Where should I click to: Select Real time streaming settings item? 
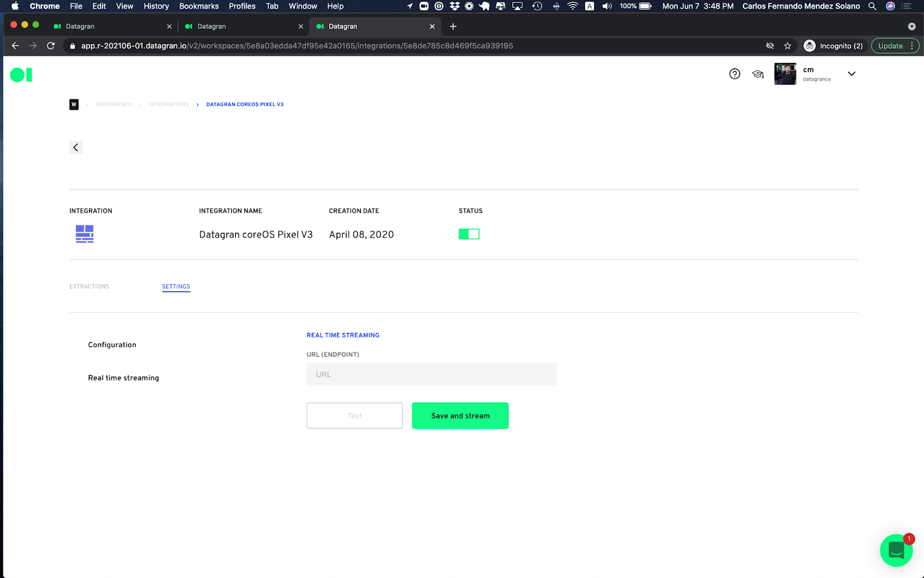pos(124,378)
